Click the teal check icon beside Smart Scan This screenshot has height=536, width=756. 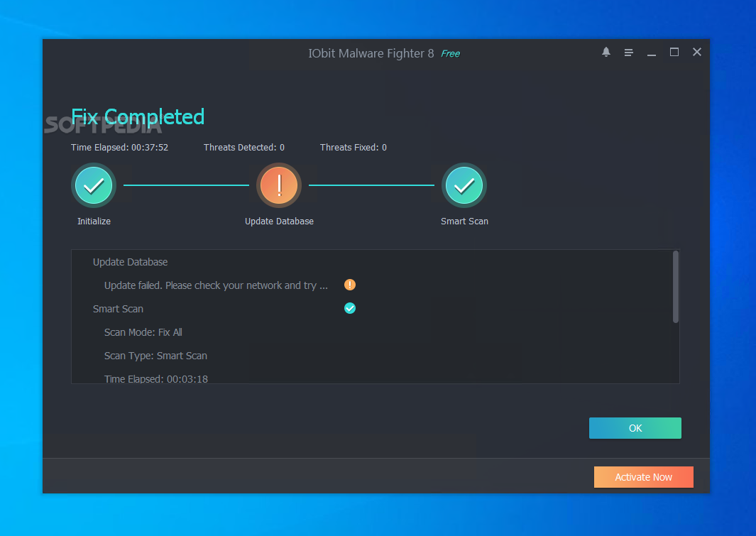pos(349,308)
